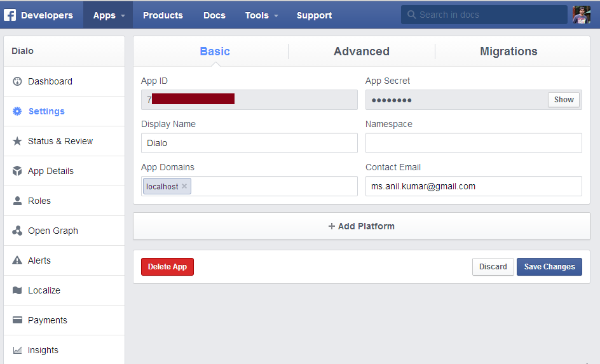Click the 'Display Name' label

point(168,125)
